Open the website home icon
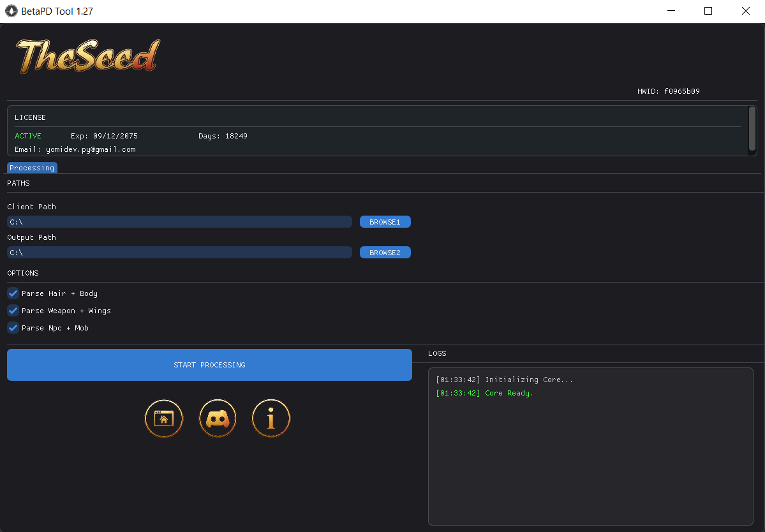The width and height of the screenshot is (765, 532). pyautogui.click(x=163, y=418)
